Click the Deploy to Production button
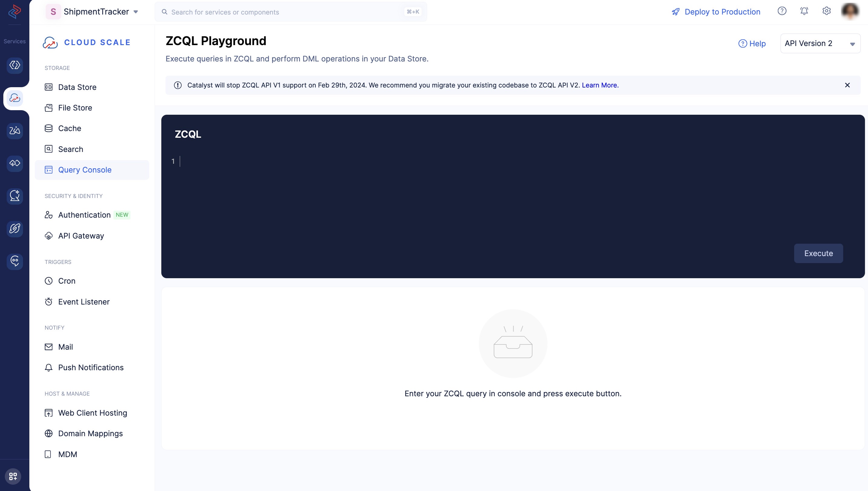The width and height of the screenshot is (868, 491). pyautogui.click(x=715, y=11)
